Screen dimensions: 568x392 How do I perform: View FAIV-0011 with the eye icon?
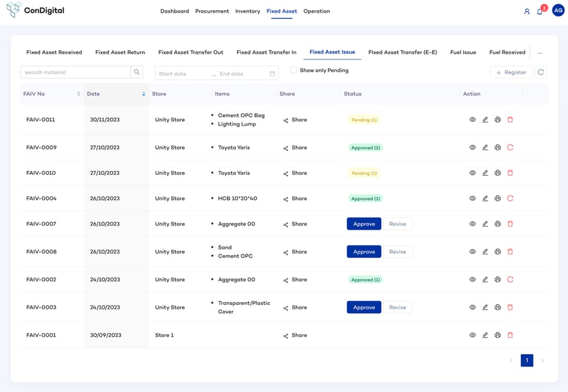click(x=472, y=119)
